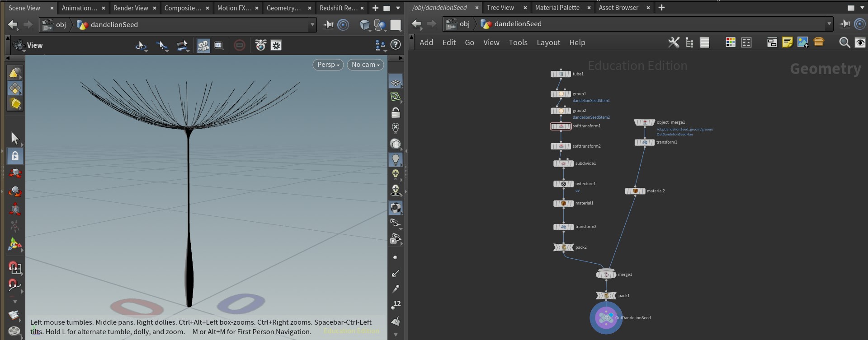Viewport: 868px width, 340px height.
Task: Open the No cam camera dropdown
Action: pyautogui.click(x=365, y=65)
